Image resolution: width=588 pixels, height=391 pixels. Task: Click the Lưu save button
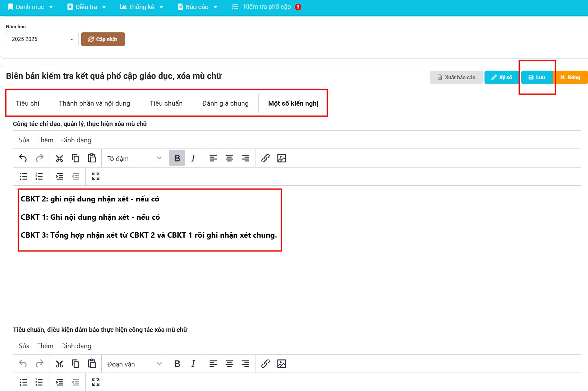click(537, 77)
